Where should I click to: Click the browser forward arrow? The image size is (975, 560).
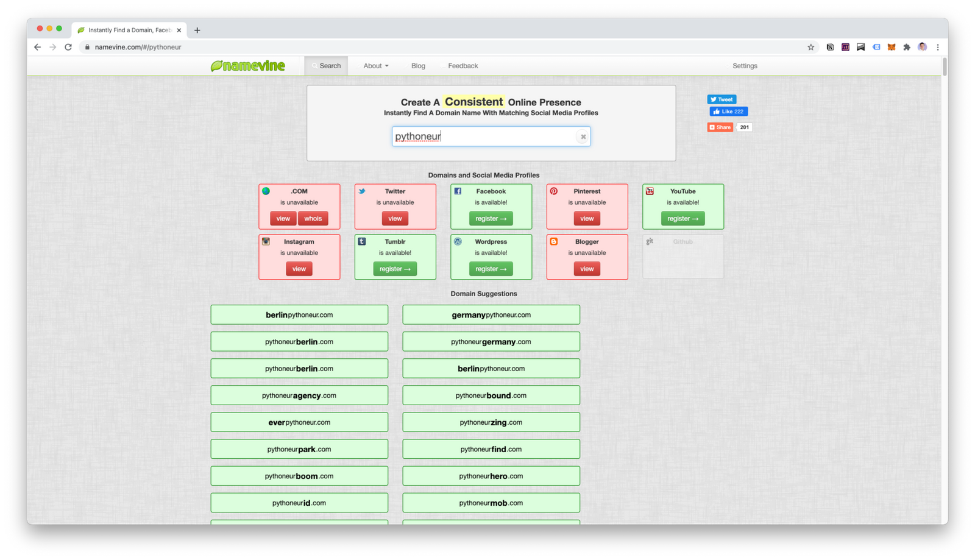(53, 47)
